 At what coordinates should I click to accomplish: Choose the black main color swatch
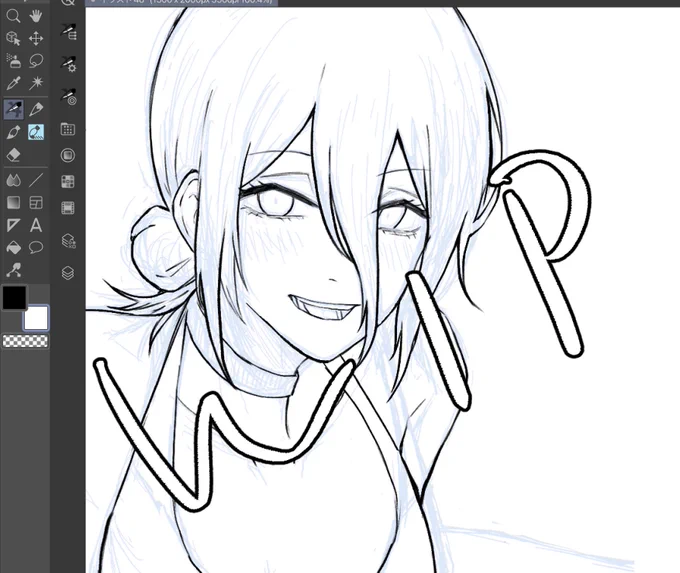[x=14, y=297]
